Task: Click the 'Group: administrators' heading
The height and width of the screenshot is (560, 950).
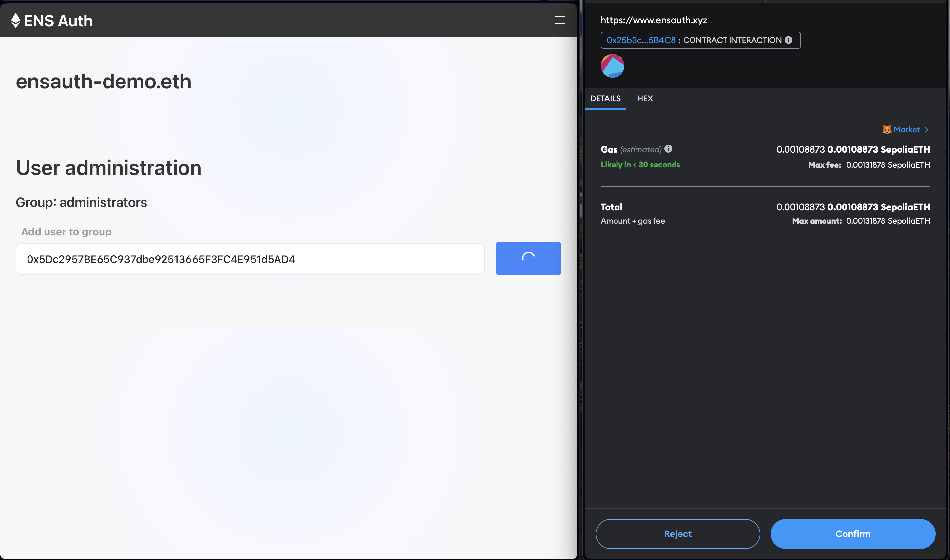Action: pos(81,203)
